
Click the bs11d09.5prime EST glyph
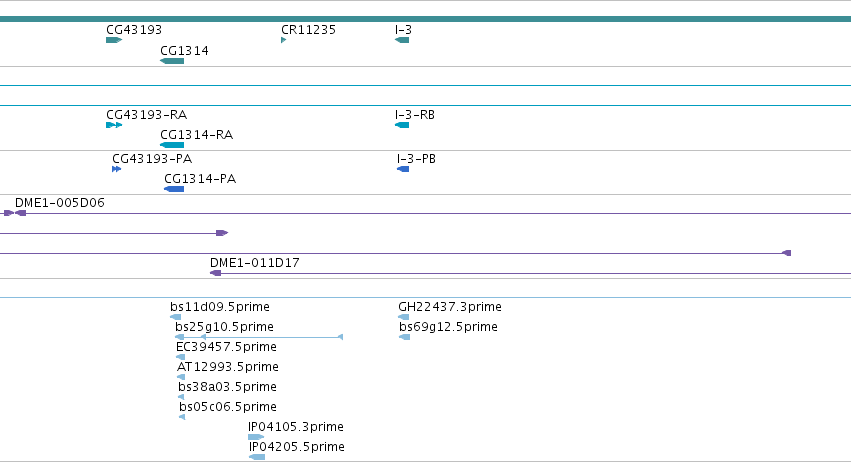(175, 317)
